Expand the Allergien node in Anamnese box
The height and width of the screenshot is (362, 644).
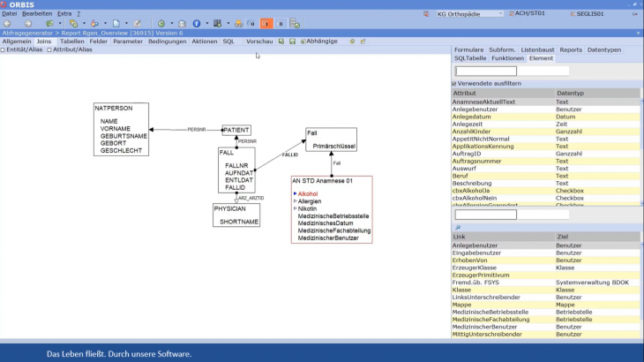(x=295, y=201)
